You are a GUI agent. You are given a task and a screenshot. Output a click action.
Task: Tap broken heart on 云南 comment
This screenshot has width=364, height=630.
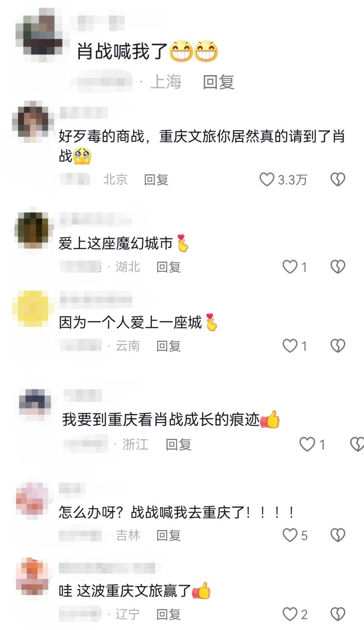point(338,346)
